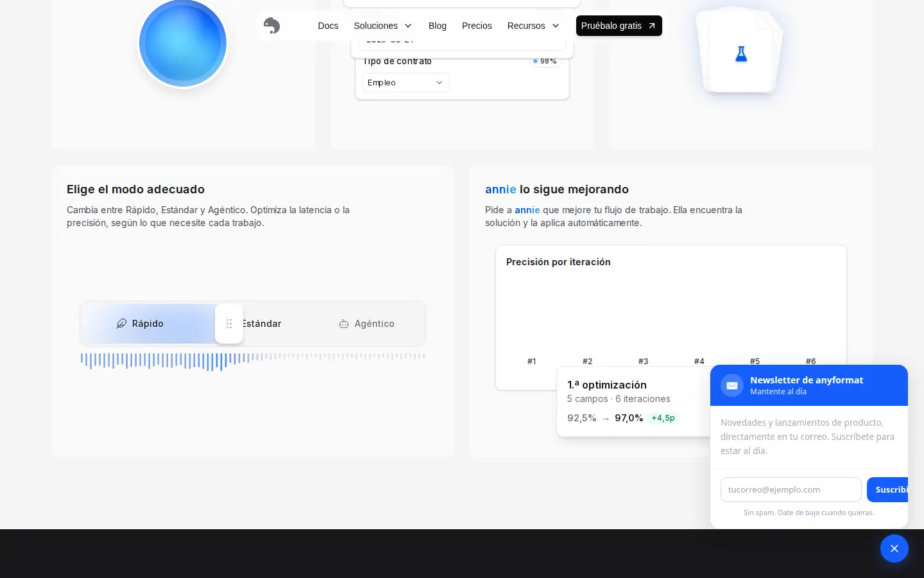The image size is (924, 578).
Task: Click the mode slider drag handle
Action: (229, 324)
